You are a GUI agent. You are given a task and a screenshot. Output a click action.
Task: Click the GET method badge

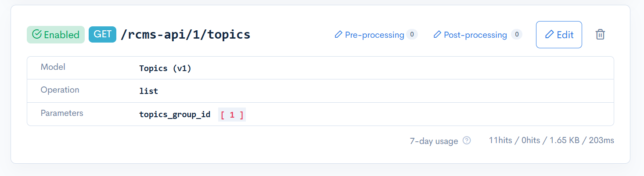(102, 35)
